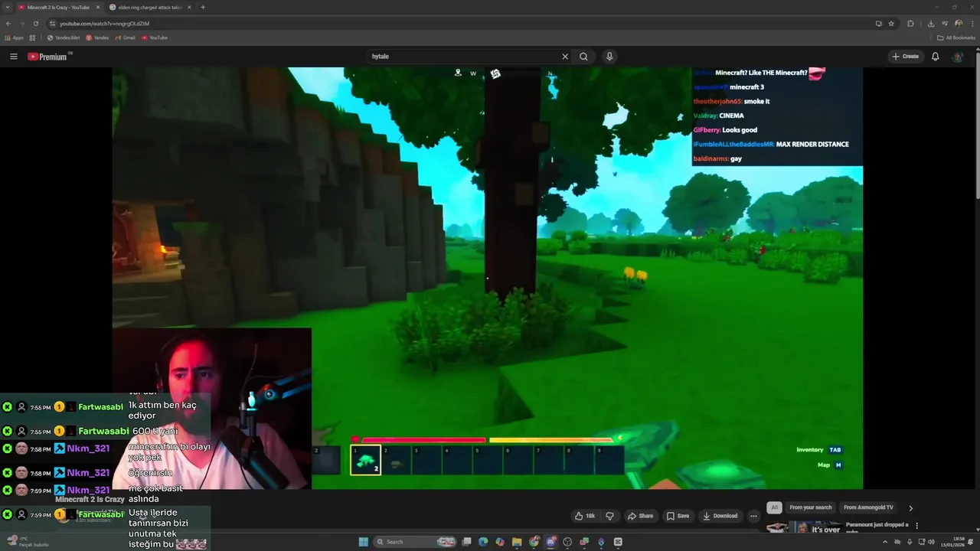Open taskbar volume control

(931, 542)
